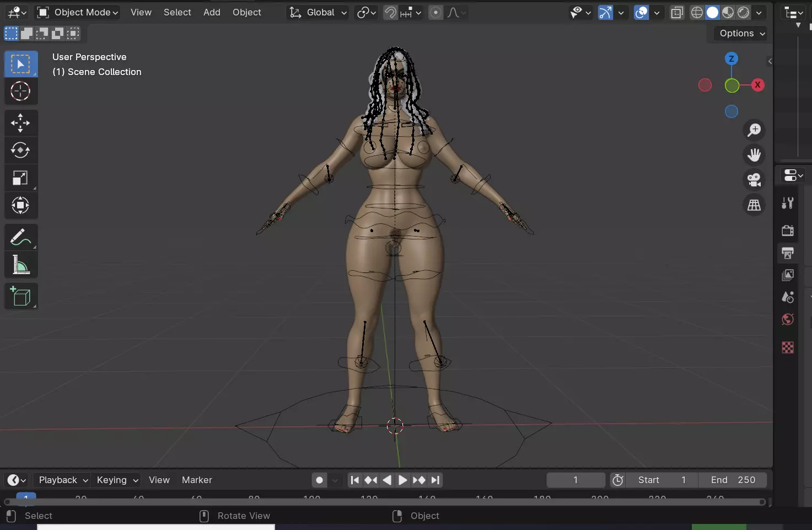Switch to Solid viewport shading

pyautogui.click(x=712, y=12)
